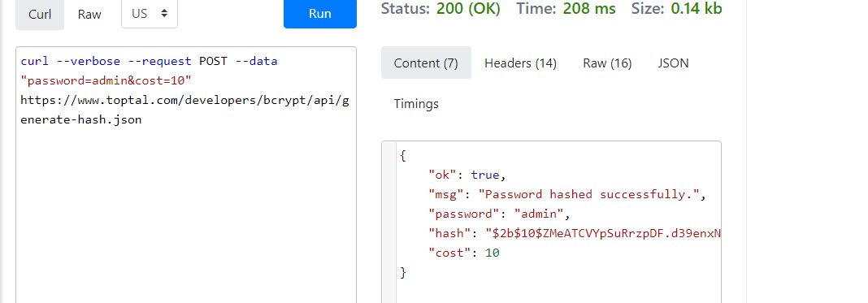Switch to the JSON response tab

click(x=673, y=63)
